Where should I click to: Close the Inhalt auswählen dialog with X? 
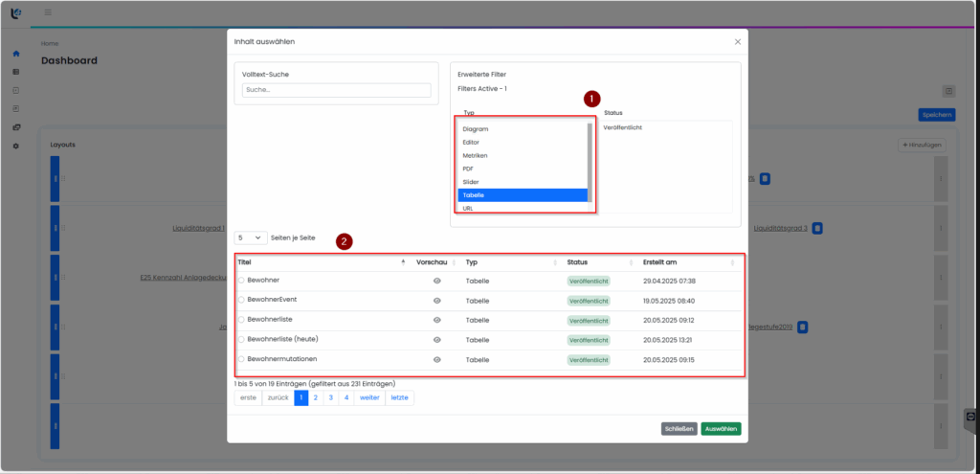tap(737, 42)
